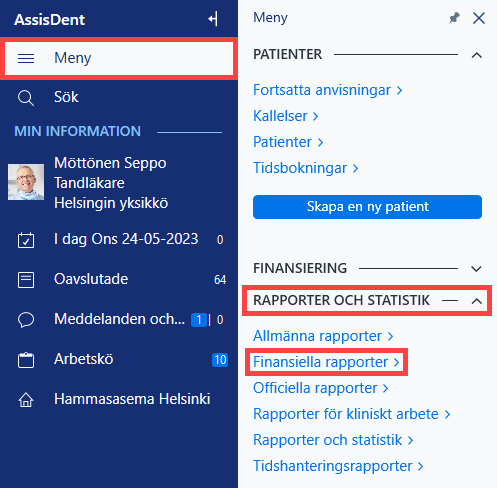Screen dimensions: 497x488
Task: Click the Hammasasema Helsinki home icon
Action: 26,400
